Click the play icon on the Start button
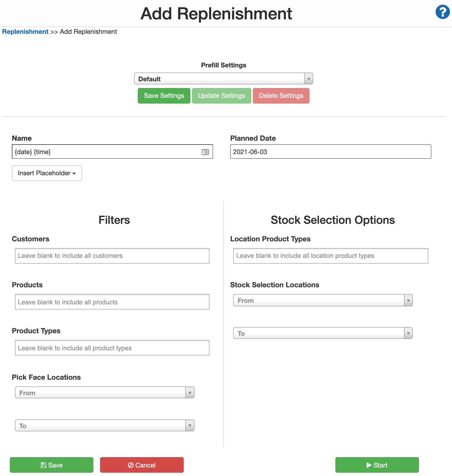This screenshot has width=452, height=476. coord(369,465)
